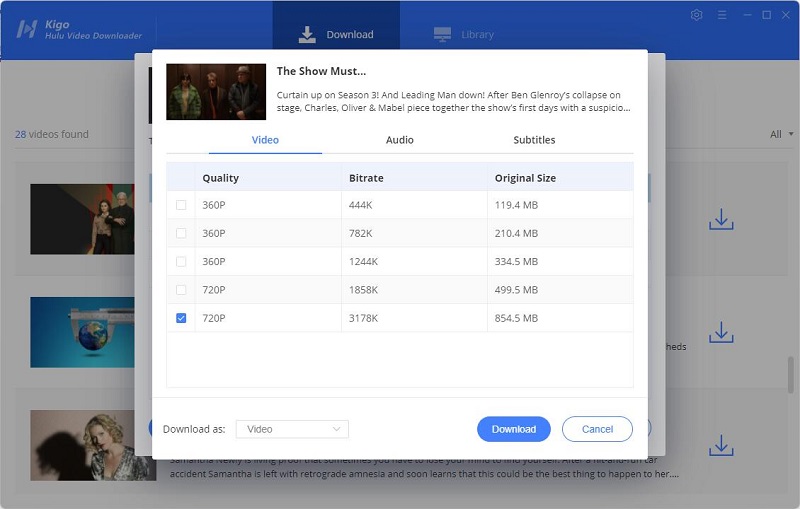Click the 782K bitrate cell
Screen dimensions: 800x509
(414, 233)
